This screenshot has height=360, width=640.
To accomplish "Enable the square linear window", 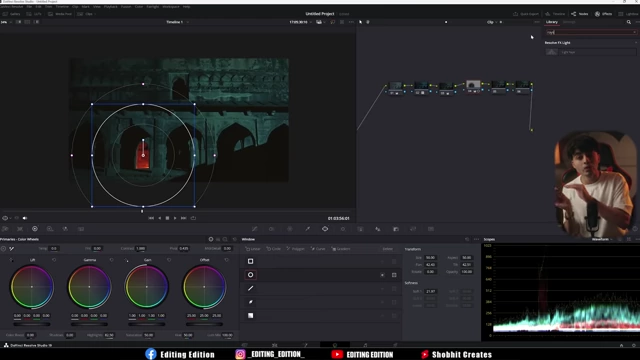I will (251, 261).
